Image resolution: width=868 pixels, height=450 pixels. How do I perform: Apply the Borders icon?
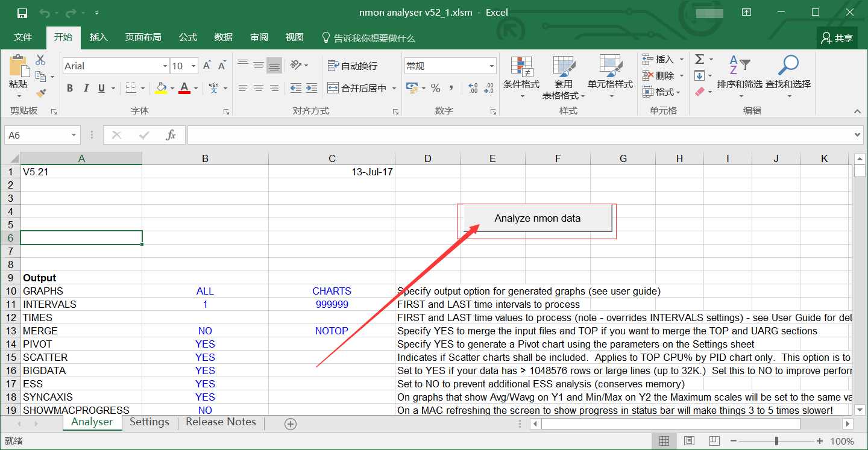[131, 88]
